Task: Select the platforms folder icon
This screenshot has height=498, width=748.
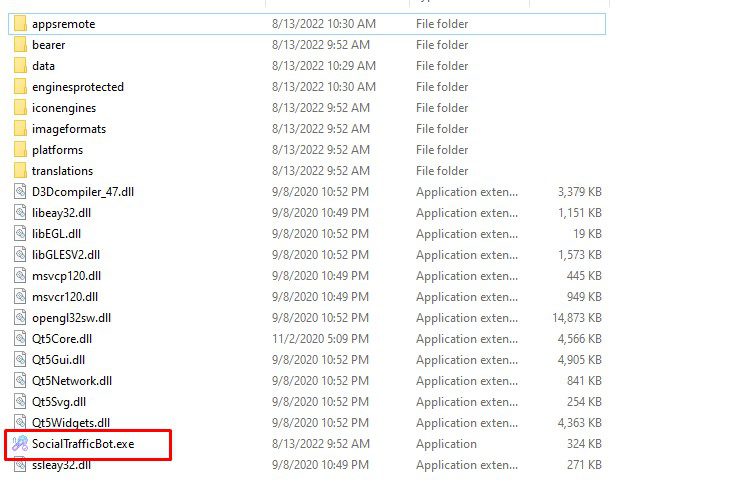Action: (x=20, y=149)
